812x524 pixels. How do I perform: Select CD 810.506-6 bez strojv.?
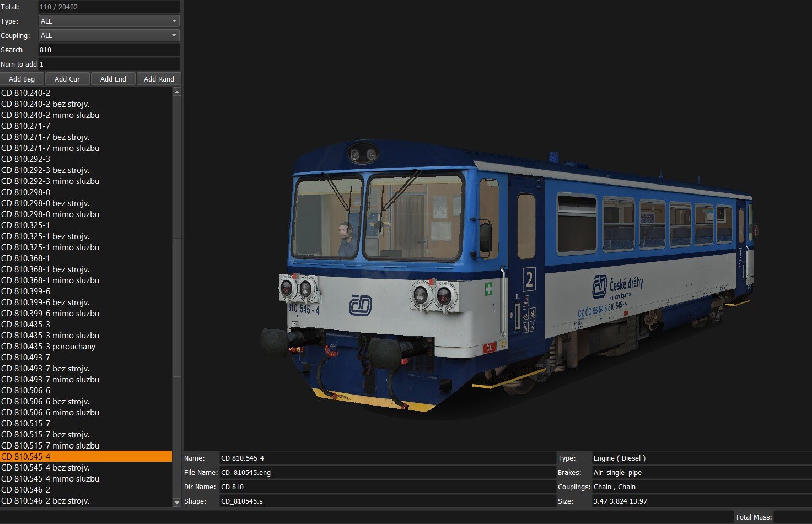tap(86, 401)
